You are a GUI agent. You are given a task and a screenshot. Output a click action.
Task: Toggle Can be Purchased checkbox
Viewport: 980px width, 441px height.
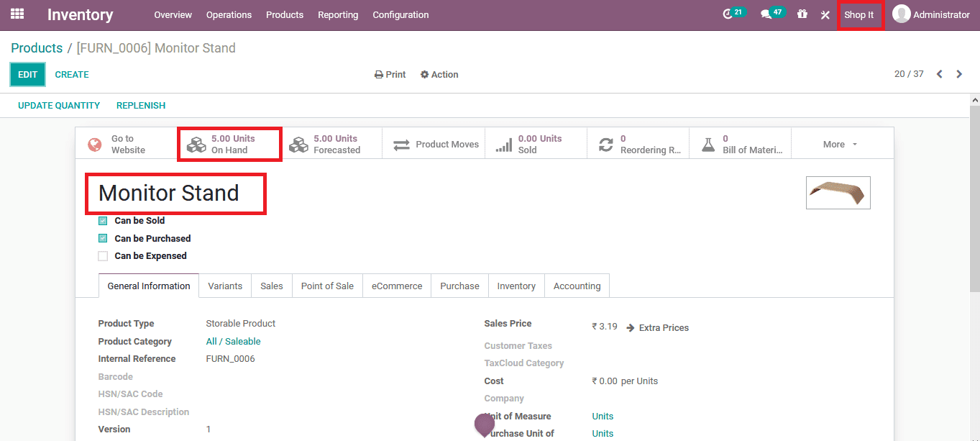[x=103, y=238]
